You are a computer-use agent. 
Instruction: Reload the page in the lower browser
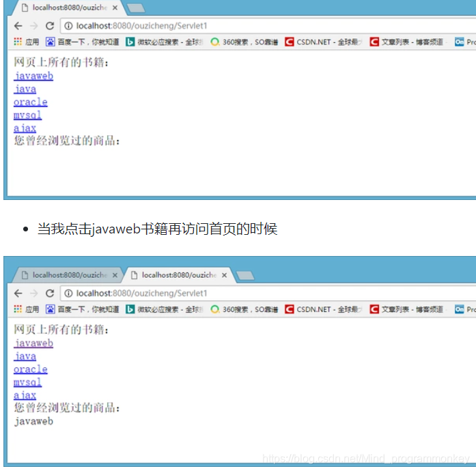(x=50, y=293)
